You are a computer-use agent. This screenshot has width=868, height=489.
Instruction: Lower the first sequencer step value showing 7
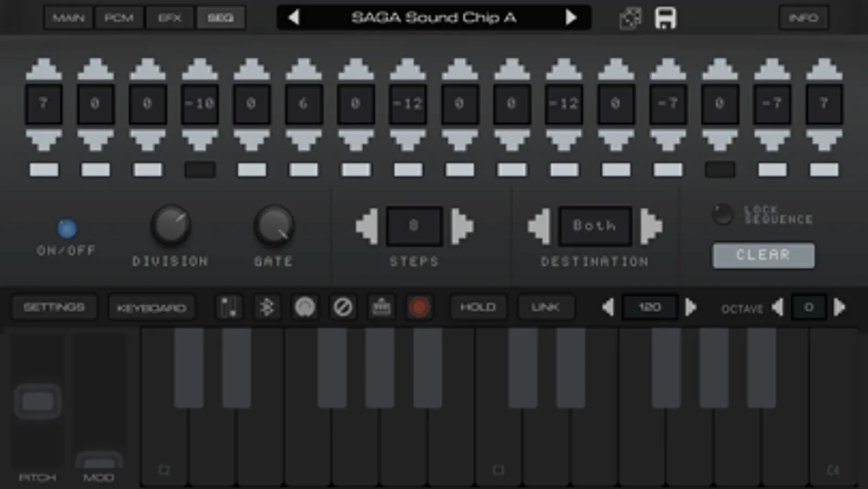point(43,140)
